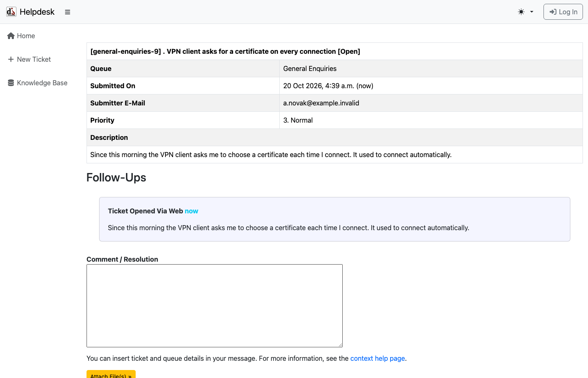The width and height of the screenshot is (588, 378).
Task: Click the Home house icon
Action: coord(11,36)
